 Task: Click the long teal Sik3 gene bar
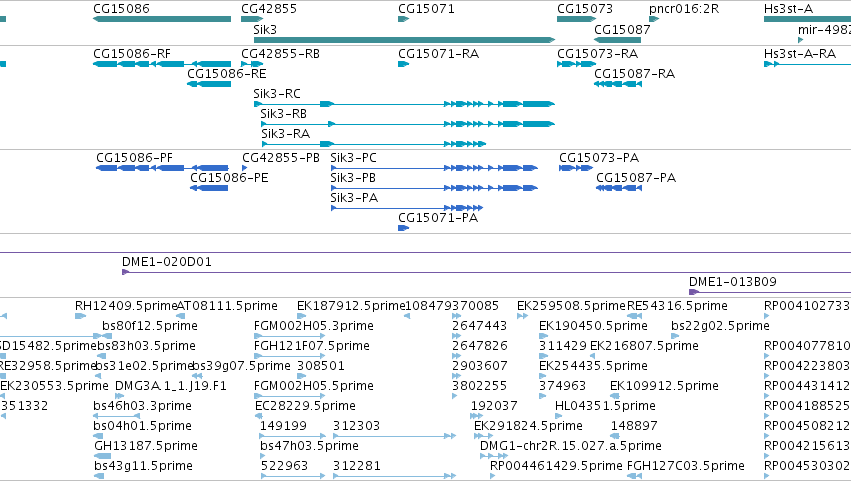coord(404,40)
